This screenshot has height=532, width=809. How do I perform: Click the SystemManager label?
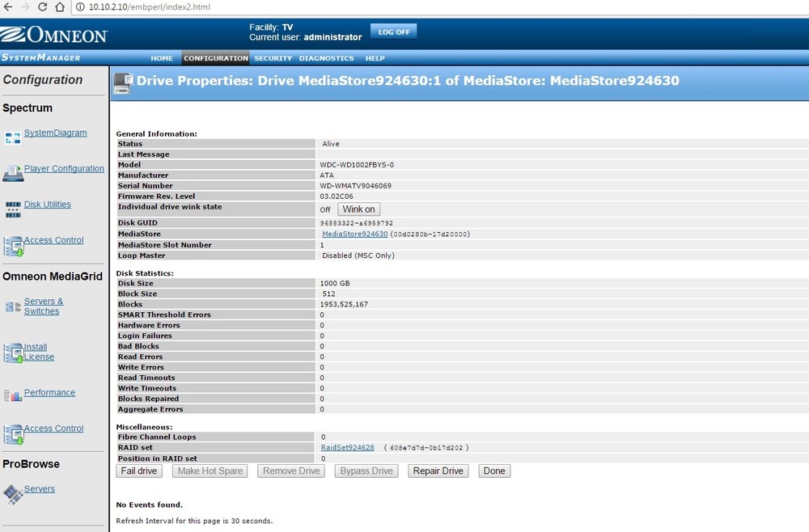40,57
